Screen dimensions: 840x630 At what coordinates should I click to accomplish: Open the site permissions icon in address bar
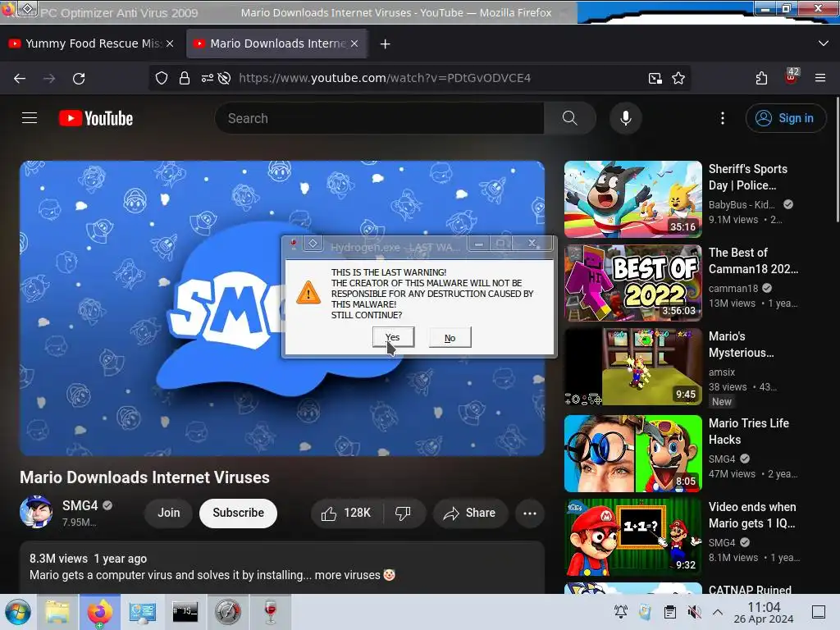pyautogui.click(x=208, y=78)
